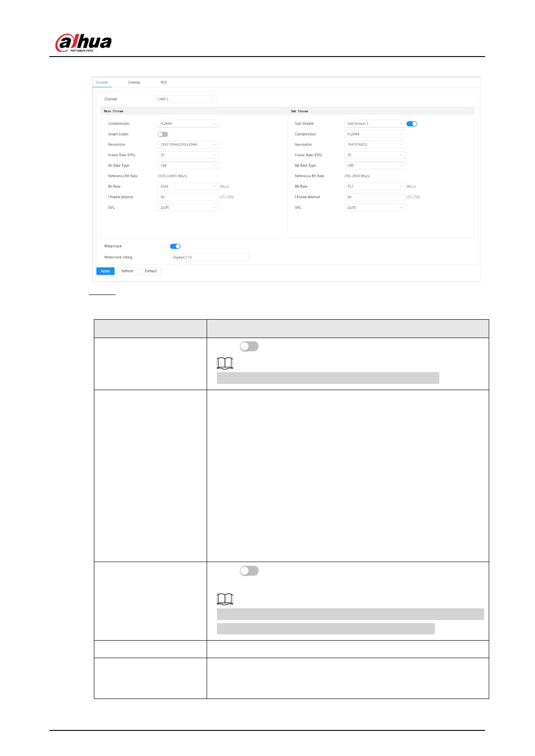Expand the Sub Stream Bit Rate Type dropdown
535x756 pixels.
[375, 166]
